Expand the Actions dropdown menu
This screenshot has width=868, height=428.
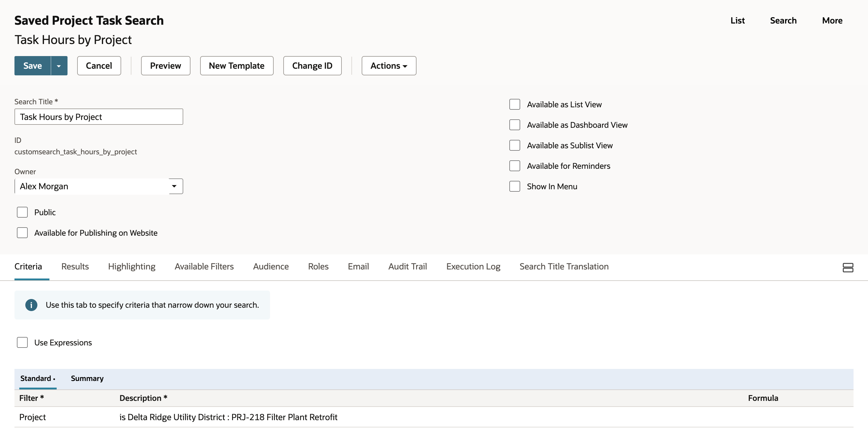389,66
